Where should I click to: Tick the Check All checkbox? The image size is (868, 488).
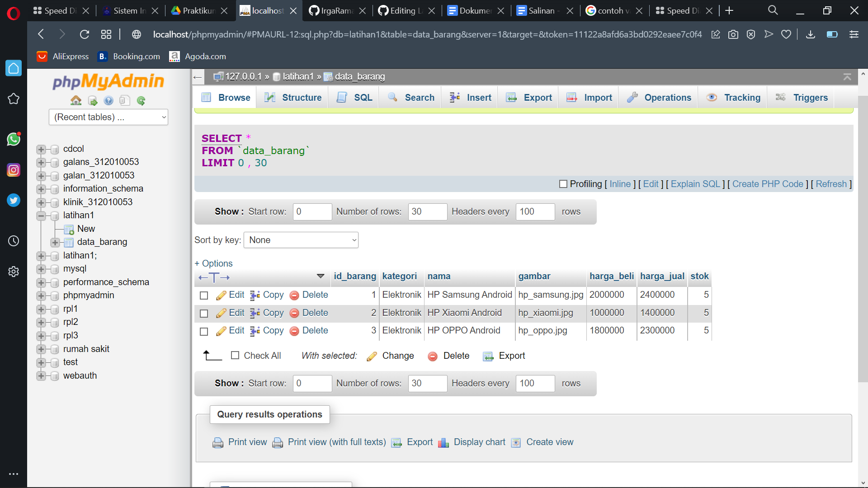tap(236, 356)
